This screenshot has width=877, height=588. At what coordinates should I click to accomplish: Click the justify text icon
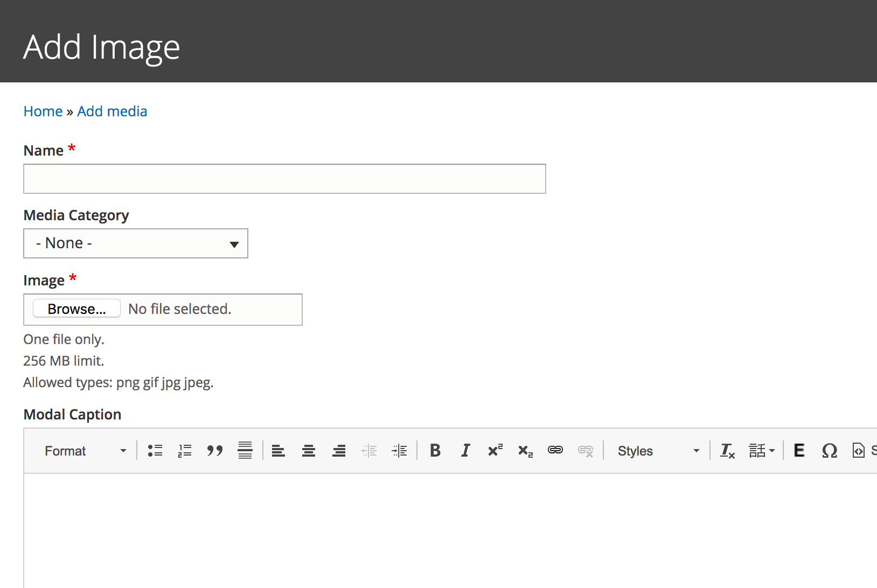pos(245,451)
